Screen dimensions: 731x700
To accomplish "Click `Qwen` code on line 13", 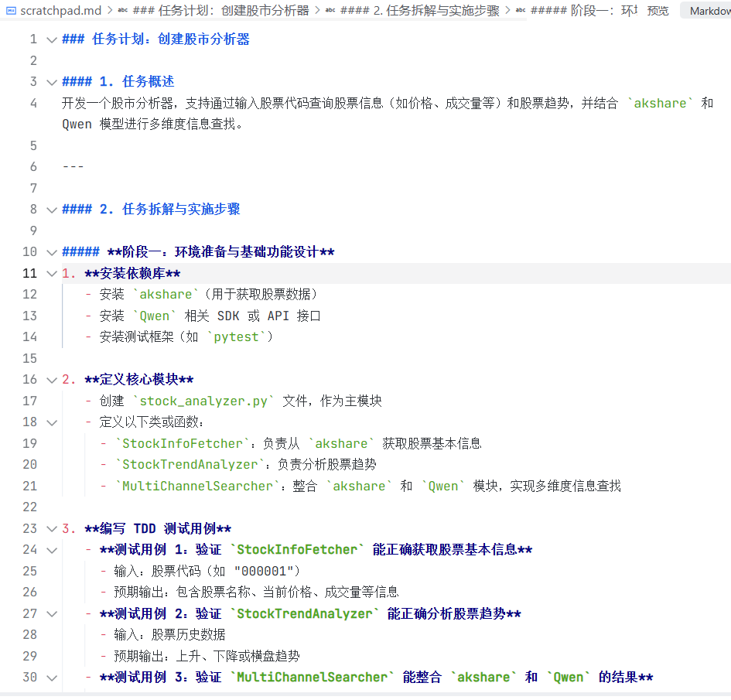I will coord(154,316).
